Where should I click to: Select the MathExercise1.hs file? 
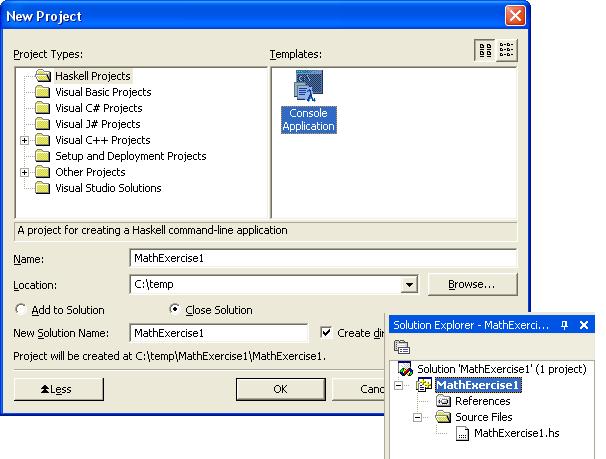(x=517, y=433)
